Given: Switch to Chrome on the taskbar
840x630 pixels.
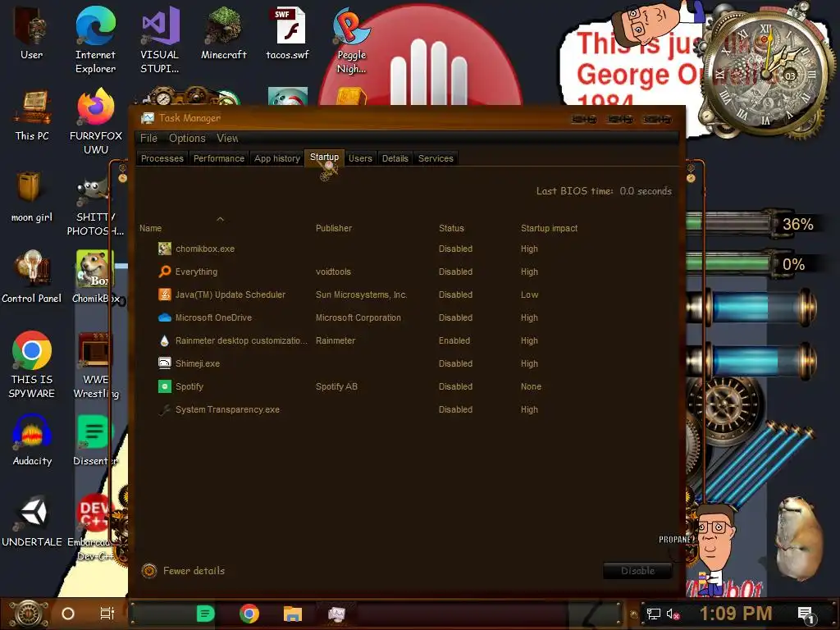Looking at the screenshot, I should click(249, 614).
